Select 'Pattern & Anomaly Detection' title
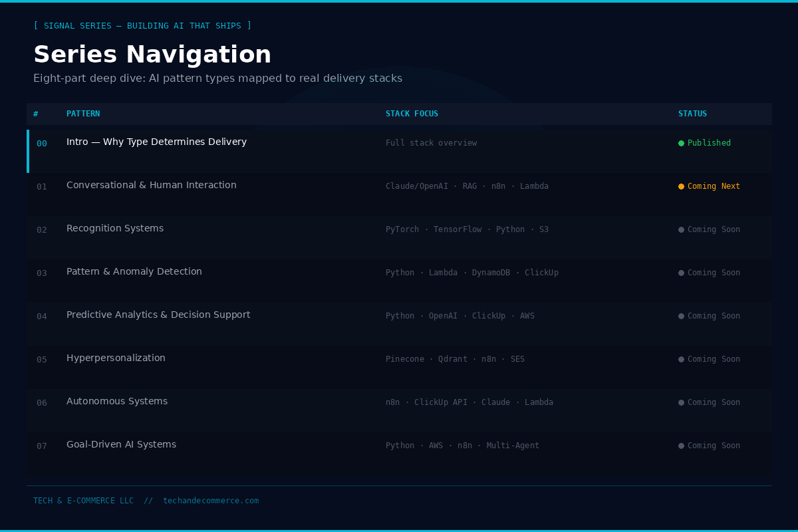The height and width of the screenshot is (532, 798). [x=134, y=271]
